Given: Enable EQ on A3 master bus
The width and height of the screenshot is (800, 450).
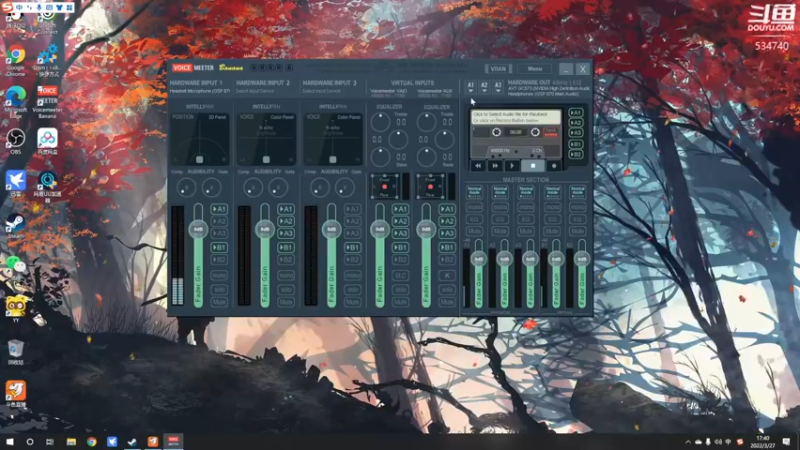Looking at the screenshot, I should tap(526, 219).
